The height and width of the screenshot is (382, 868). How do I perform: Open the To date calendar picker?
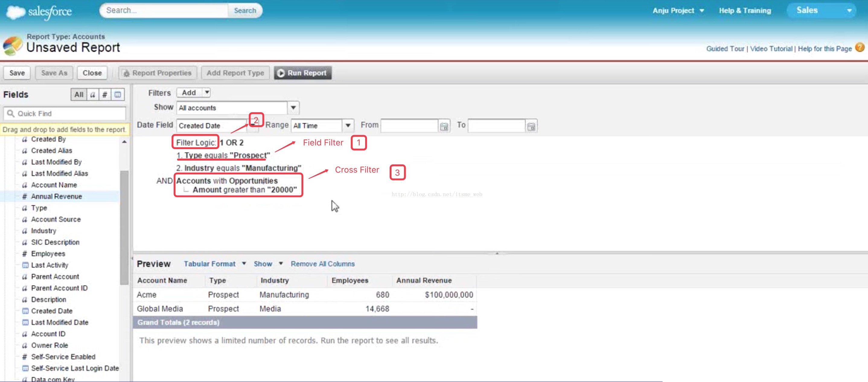click(x=531, y=126)
